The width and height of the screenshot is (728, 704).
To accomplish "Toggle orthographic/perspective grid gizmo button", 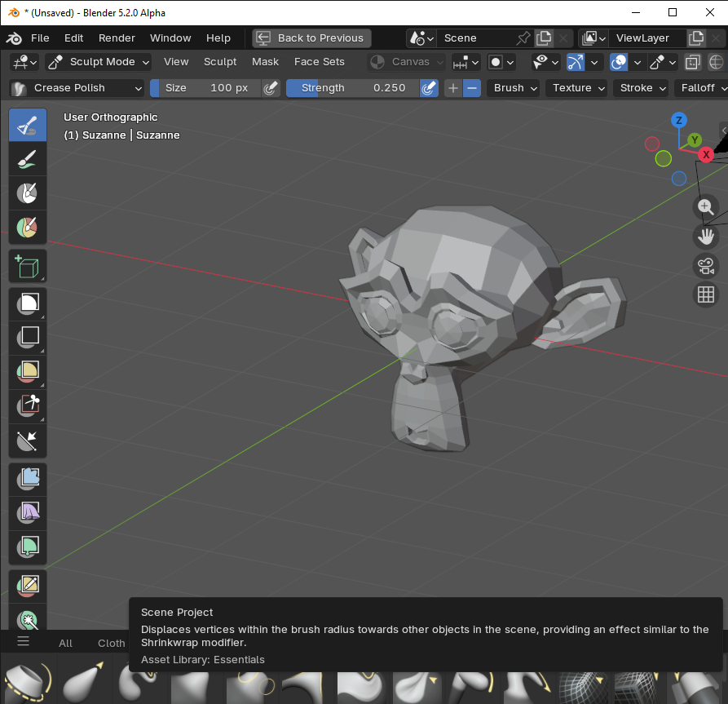I will (x=706, y=294).
